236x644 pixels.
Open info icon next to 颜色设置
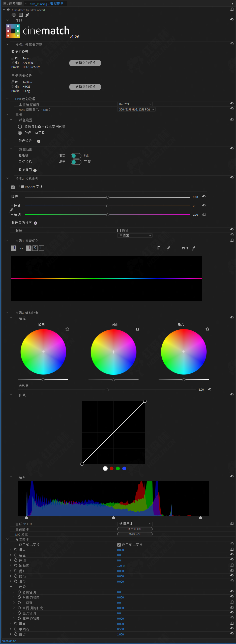tap(39, 141)
